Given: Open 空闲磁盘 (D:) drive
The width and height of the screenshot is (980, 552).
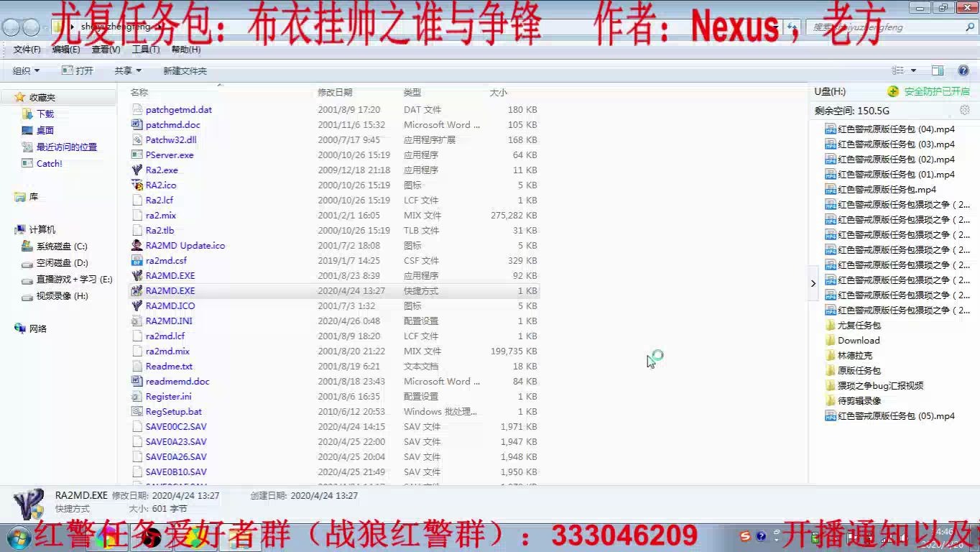Looking at the screenshot, I should [x=62, y=263].
